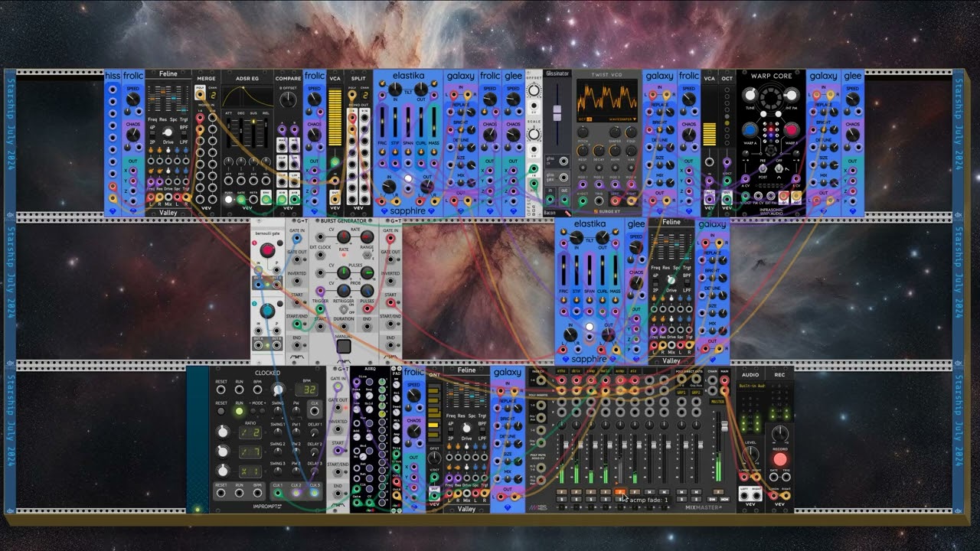Click the ADSR EG envelope curve display
This screenshot has width=980, height=551.
pyautogui.click(x=247, y=96)
